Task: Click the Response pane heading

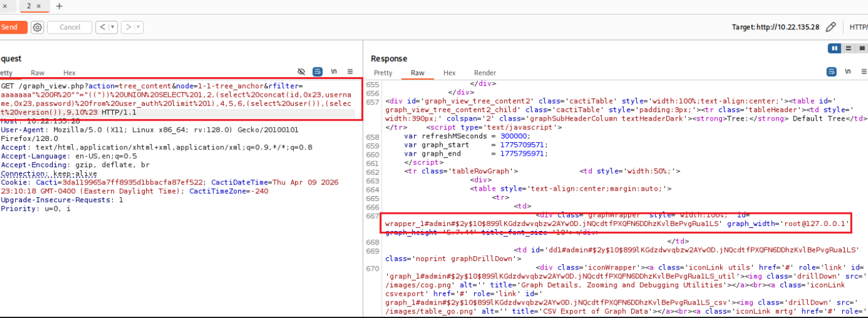Action: (389, 59)
